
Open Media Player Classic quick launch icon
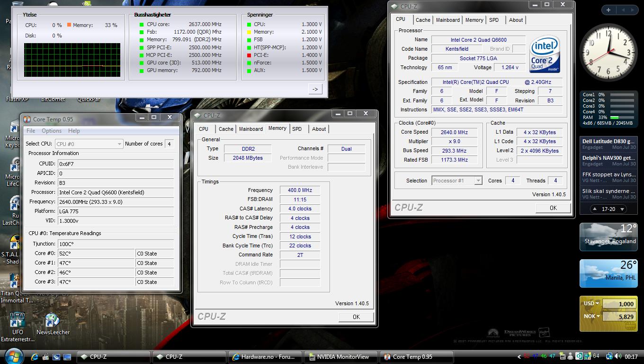click(x=45, y=356)
